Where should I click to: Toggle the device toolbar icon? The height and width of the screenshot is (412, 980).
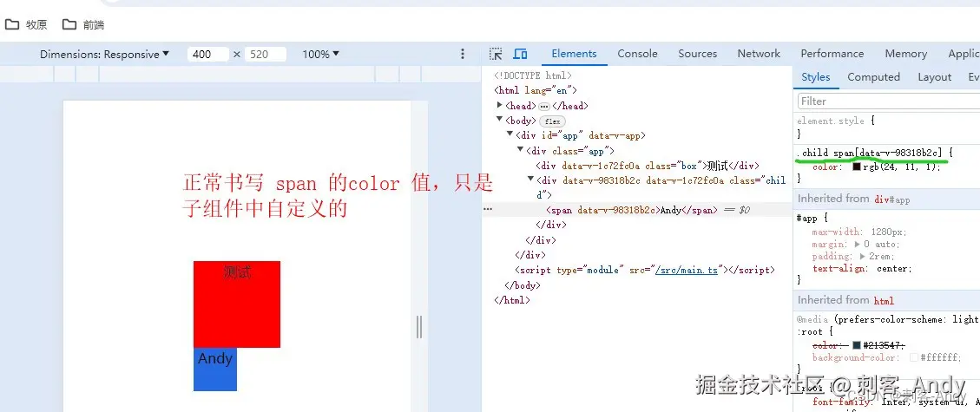coord(520,54)
